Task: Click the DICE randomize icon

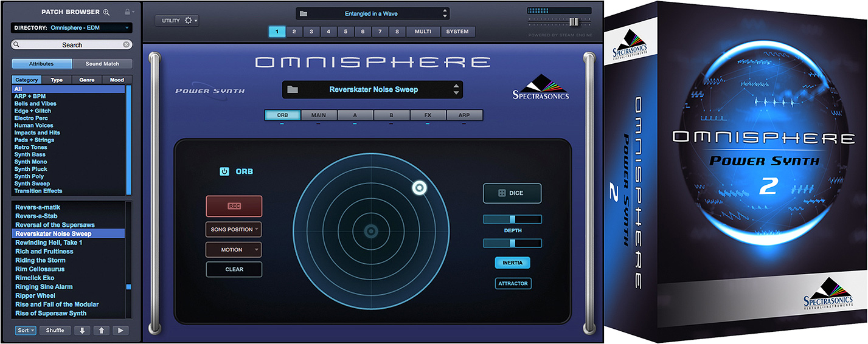Action: tap(502, 193)
